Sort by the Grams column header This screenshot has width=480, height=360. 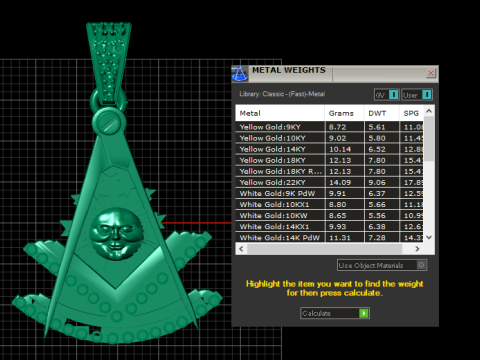click(x=344, y=113)
